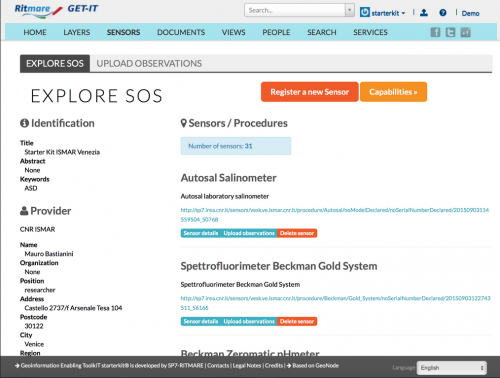This screenshot has width=500, height=378.
Task: Open the Layers menu item
Action: tap(77, 32)
